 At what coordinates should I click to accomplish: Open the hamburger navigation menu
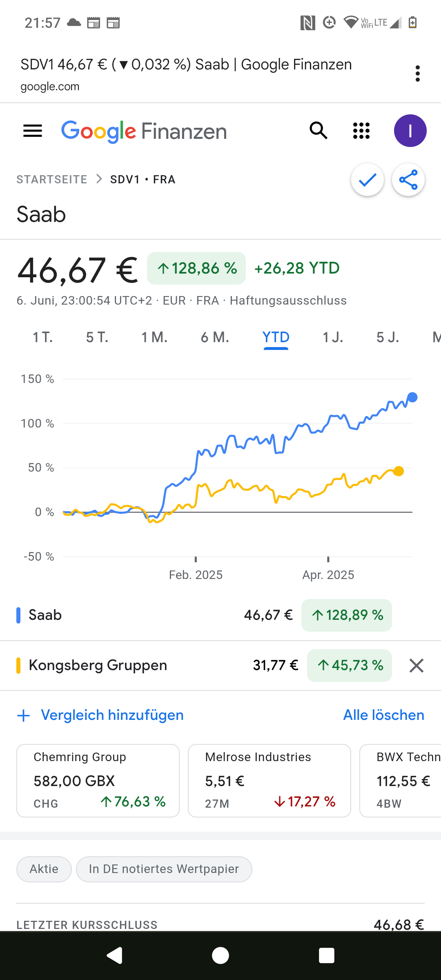click(x=33, y=131)
